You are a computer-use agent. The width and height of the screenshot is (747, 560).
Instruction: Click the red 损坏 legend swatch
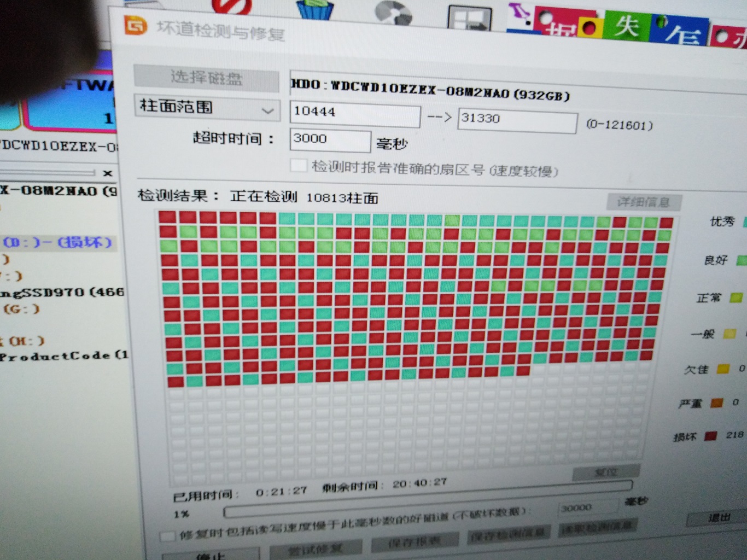(x=710, y=436)
